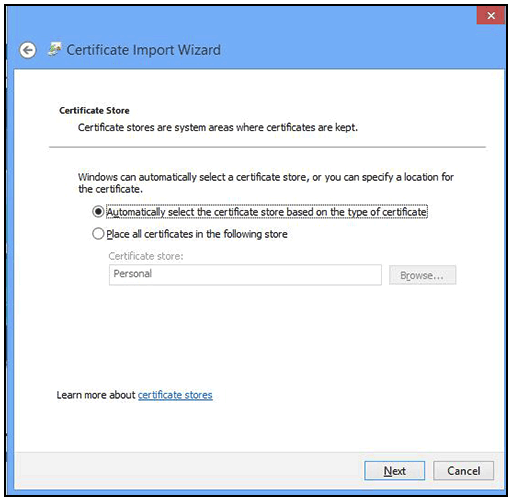Click the Certificate Import Wizard title icon
509x501 pixels.
[55, 49]
